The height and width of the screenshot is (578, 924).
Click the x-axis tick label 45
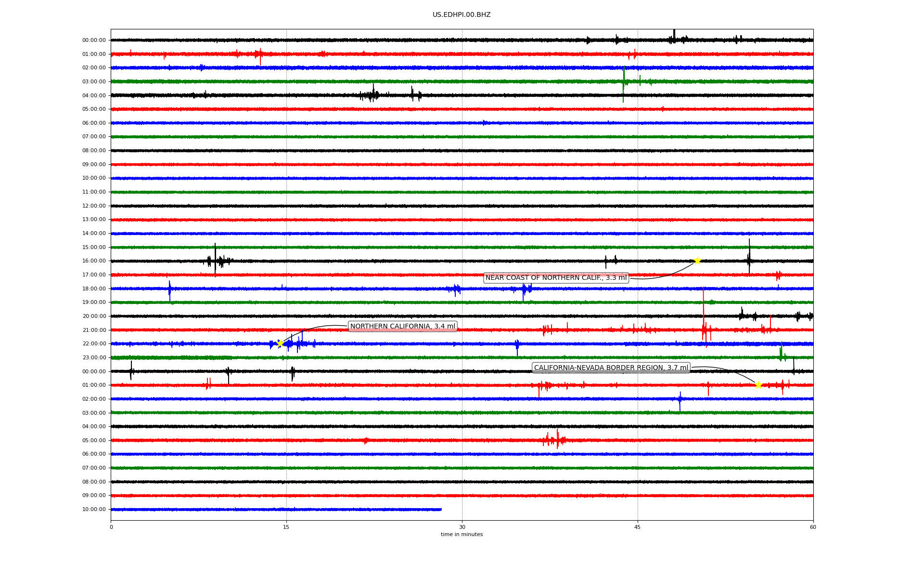click(x=638, y=527)
